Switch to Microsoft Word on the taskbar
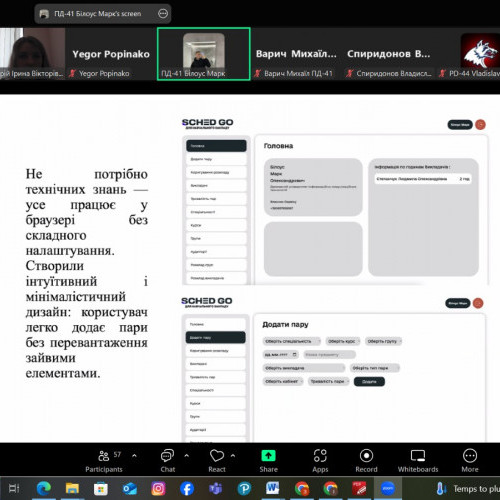The image size is (500, 500). (273, 489)
